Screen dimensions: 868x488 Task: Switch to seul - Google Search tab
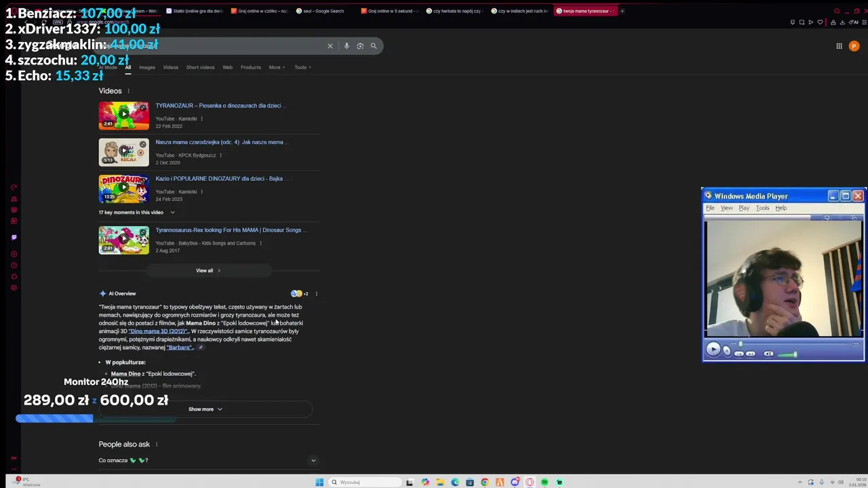pos(324,11)
